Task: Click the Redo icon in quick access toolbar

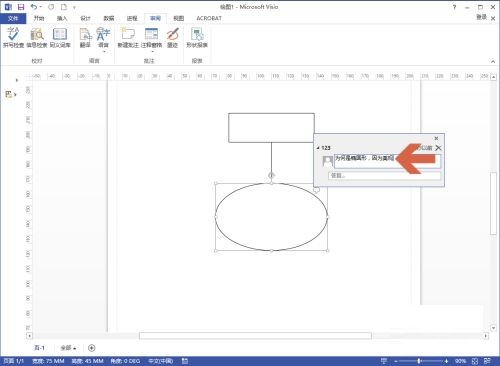Action: pyautogui.click(x=51, y=7)
